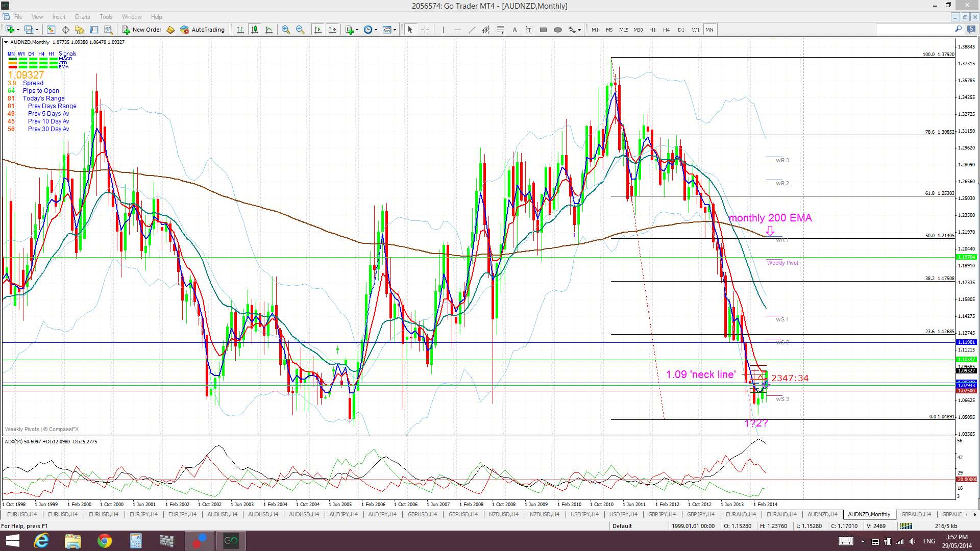Switch to Bar Chart mode

[240, 30]
